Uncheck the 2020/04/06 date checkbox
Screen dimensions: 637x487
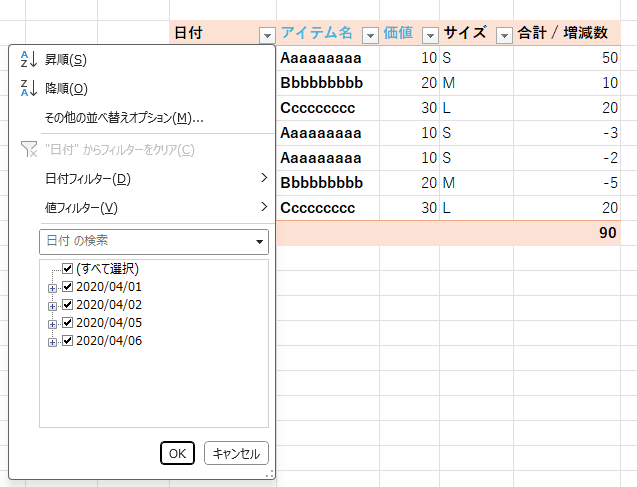click(x=67, y=341)
